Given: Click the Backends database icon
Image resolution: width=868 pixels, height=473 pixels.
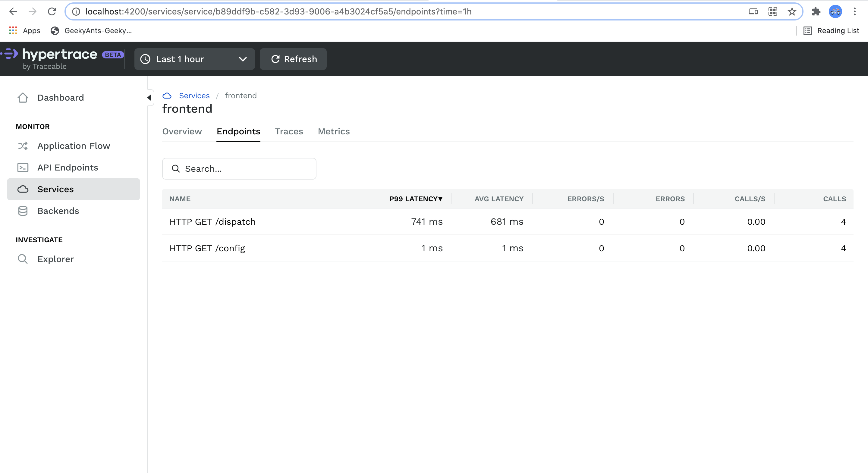Looking at the screenshot, I should [x=23, y=211].
